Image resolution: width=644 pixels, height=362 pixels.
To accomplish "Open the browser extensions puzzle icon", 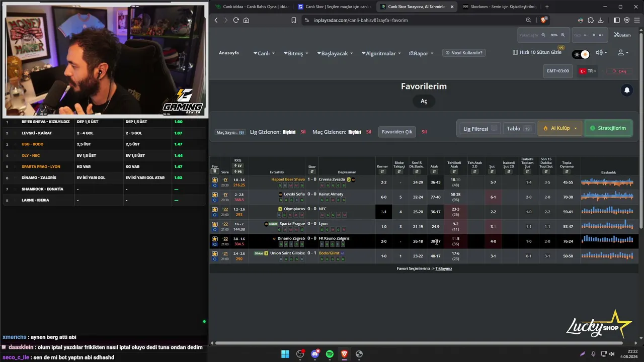I will coord(591,20).
